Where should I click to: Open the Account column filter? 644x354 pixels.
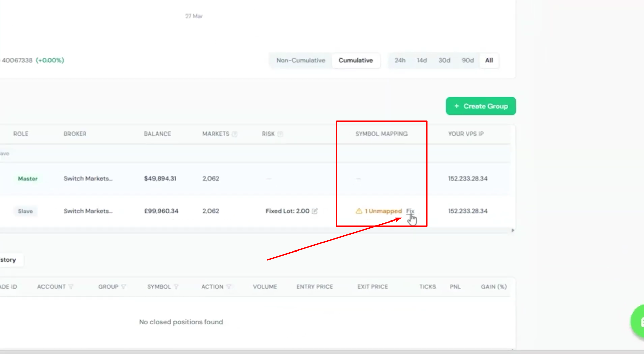coord(71,287)
